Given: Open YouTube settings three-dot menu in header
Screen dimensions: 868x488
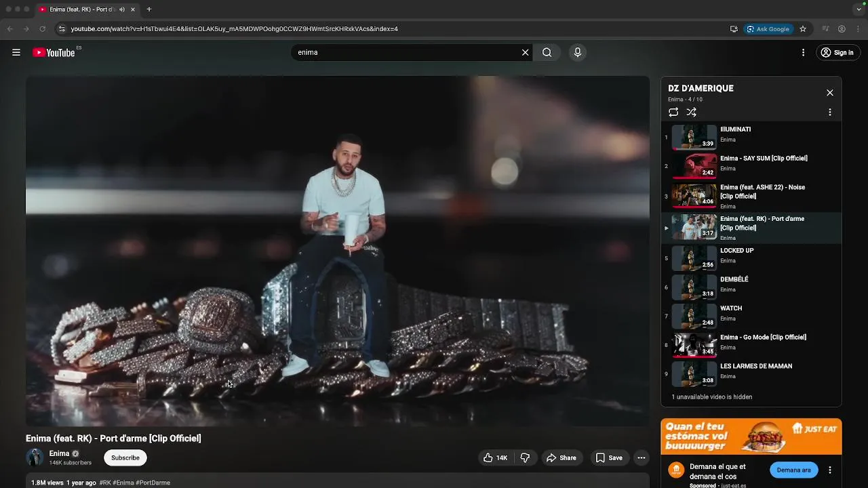Looking at the screenshot, I should pyautogui.click(x=803, y=52).
